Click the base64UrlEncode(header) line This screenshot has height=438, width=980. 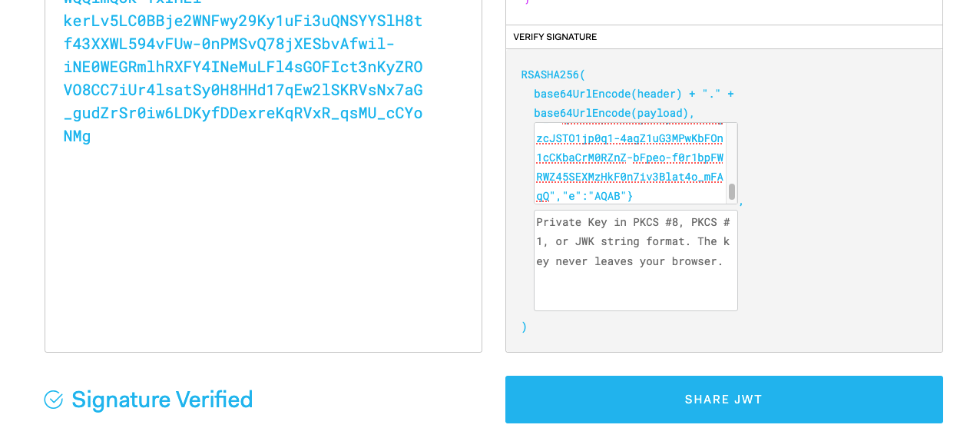pos(634,94)
